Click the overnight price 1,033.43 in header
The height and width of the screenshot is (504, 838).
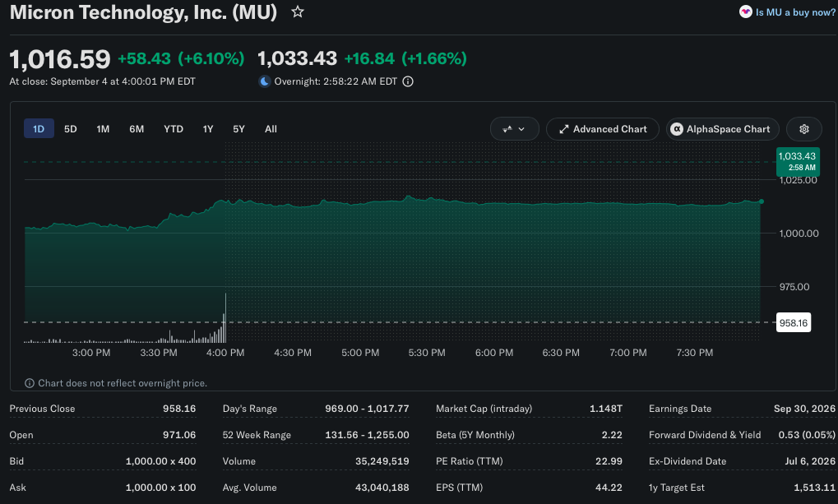(x=297, y=58)
